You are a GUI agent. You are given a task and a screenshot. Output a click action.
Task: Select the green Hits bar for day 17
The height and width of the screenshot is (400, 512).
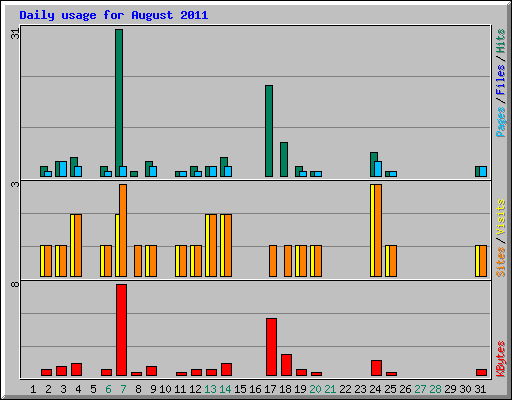tap(269, 131)
